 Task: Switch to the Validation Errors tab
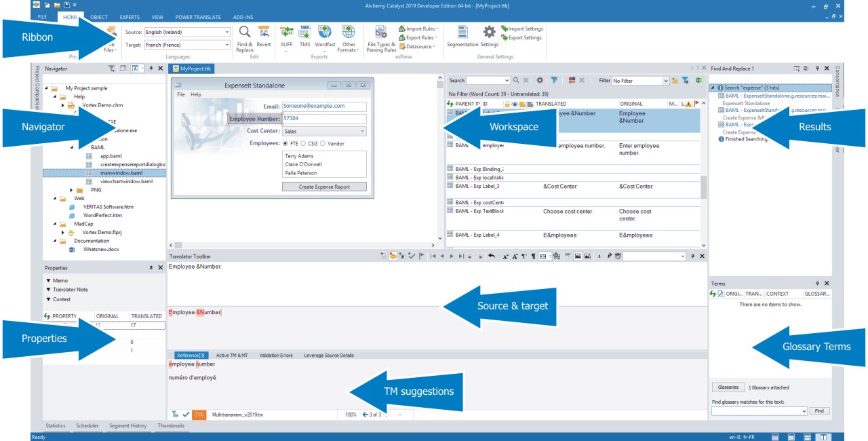click(x=276, y=356)
